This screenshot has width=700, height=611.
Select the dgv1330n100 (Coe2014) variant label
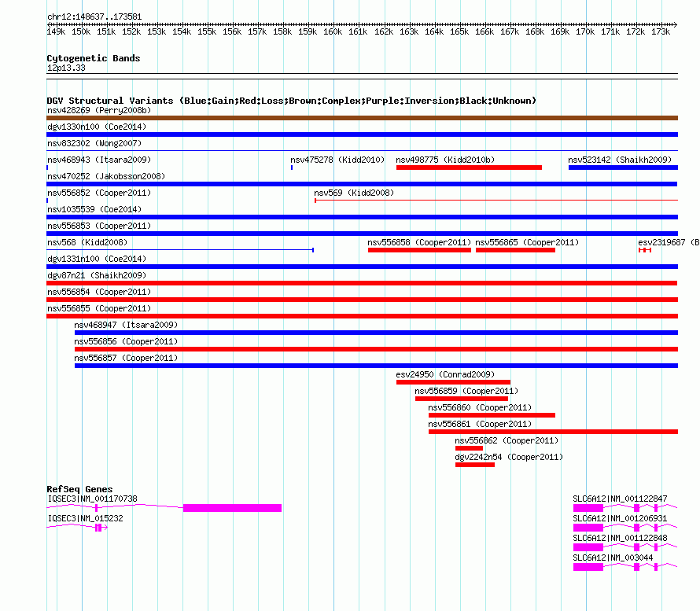coord(97,127)
